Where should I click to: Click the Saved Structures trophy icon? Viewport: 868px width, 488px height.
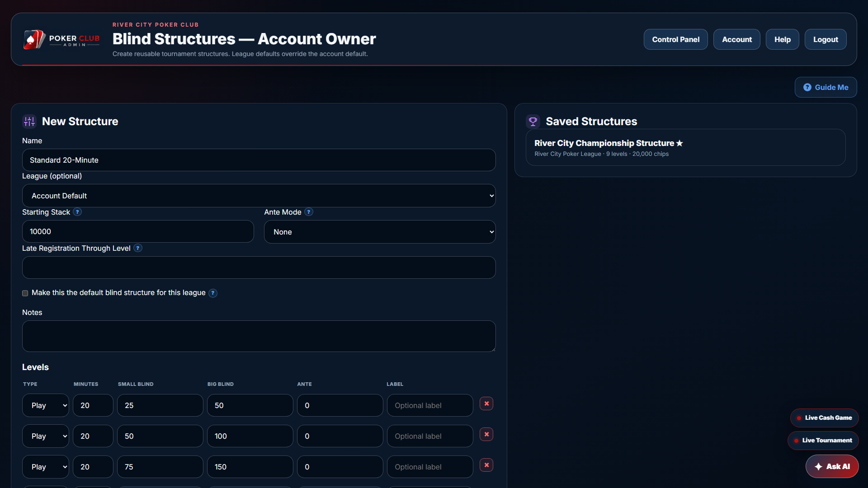(533, 121)
